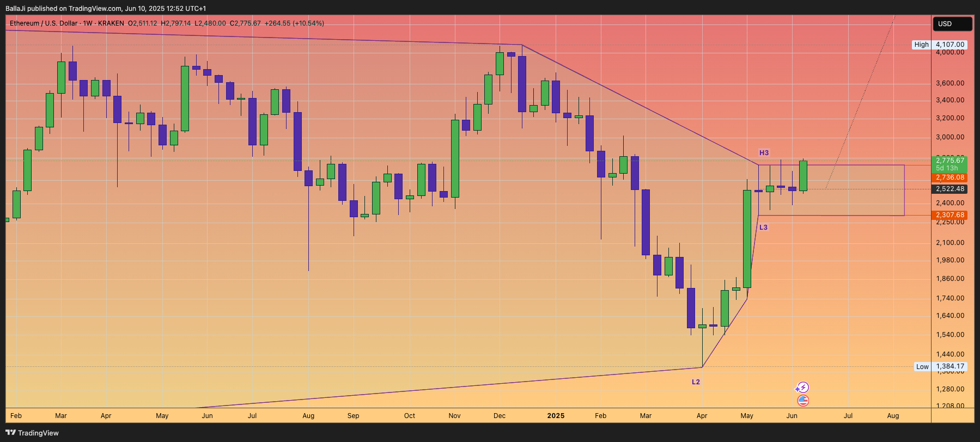Open the USD currency selector
The width and height of the screenshot is (980, 442).
[952, 23]
